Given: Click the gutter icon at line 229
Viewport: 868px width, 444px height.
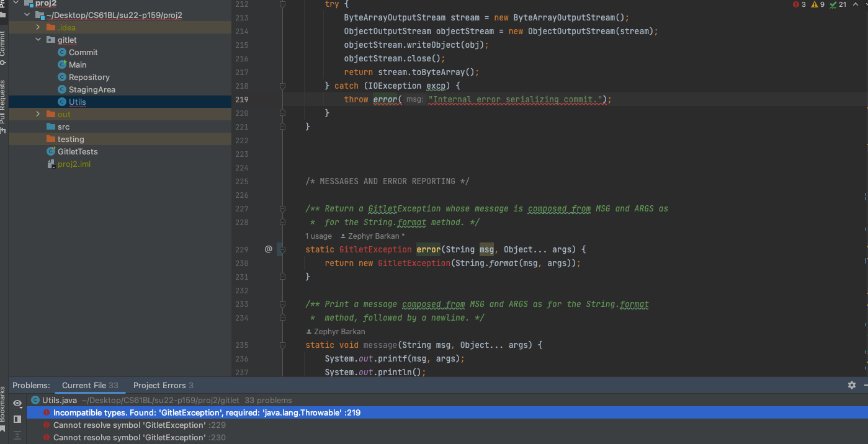Looking at the screenshot, I should click(268, 249).
